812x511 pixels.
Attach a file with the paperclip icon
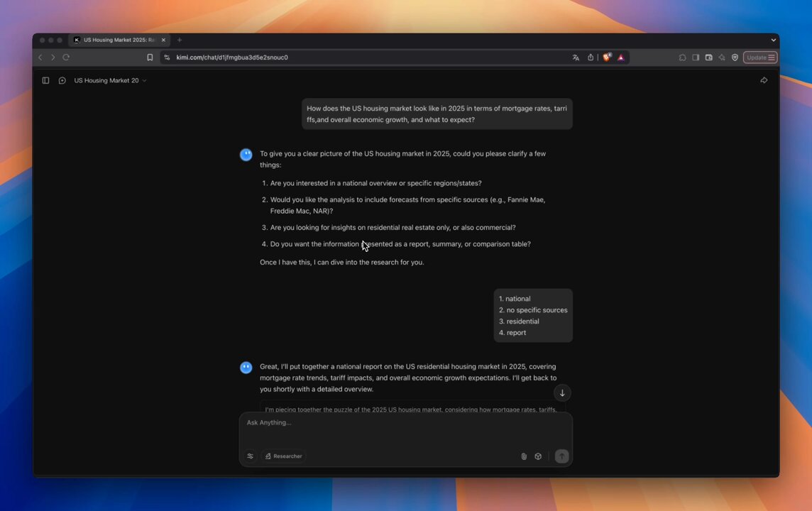point(524,456)
